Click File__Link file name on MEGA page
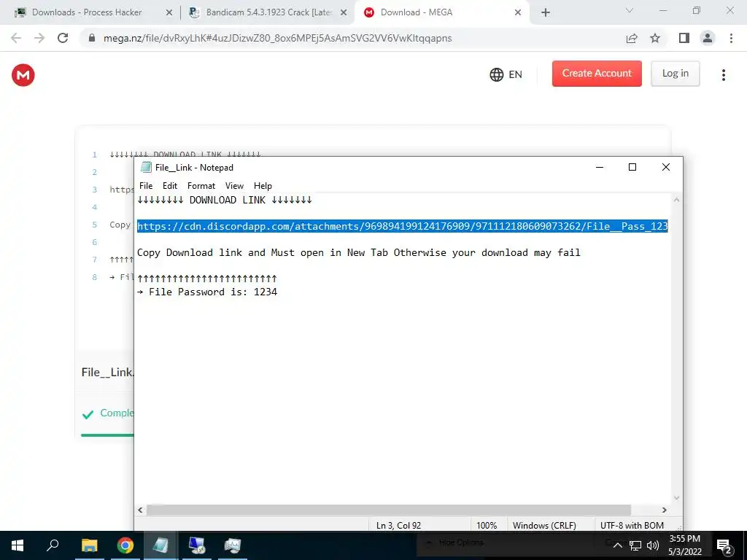The image size is (747, 560). [108, 372]
